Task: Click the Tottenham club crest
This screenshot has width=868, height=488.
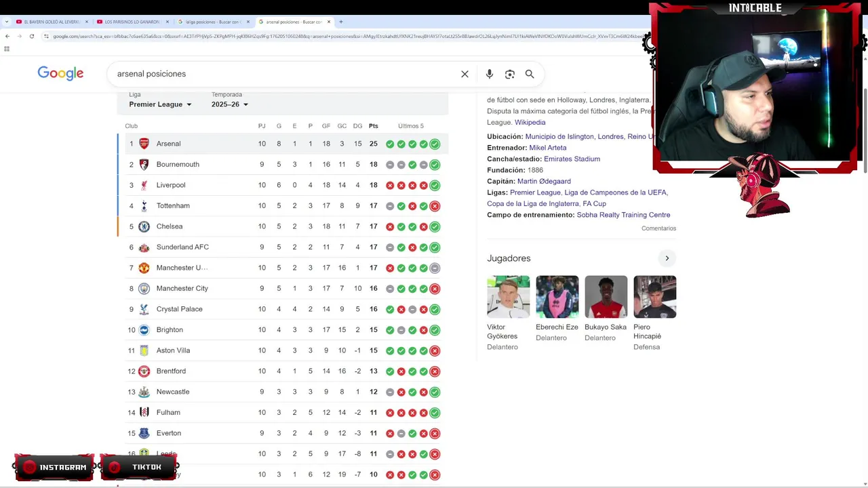Action: click(144, 206)
